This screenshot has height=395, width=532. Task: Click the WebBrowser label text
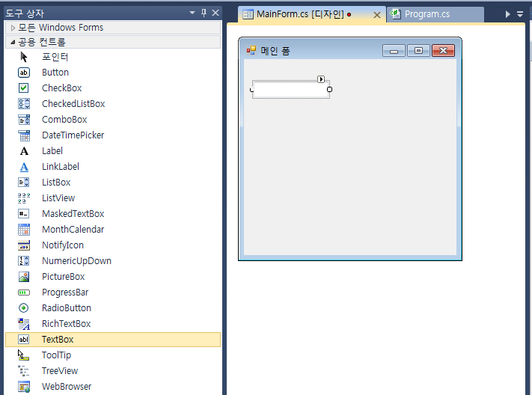point(67,387)
